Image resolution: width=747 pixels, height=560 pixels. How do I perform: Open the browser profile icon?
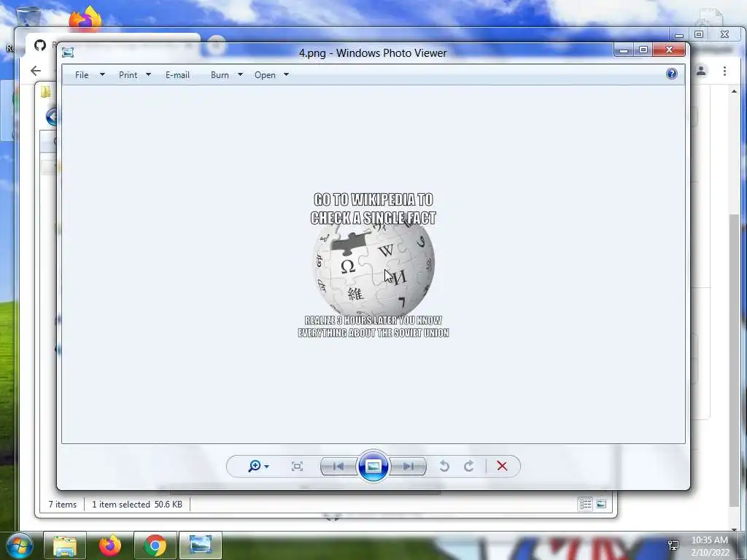(x=701, y=71)
